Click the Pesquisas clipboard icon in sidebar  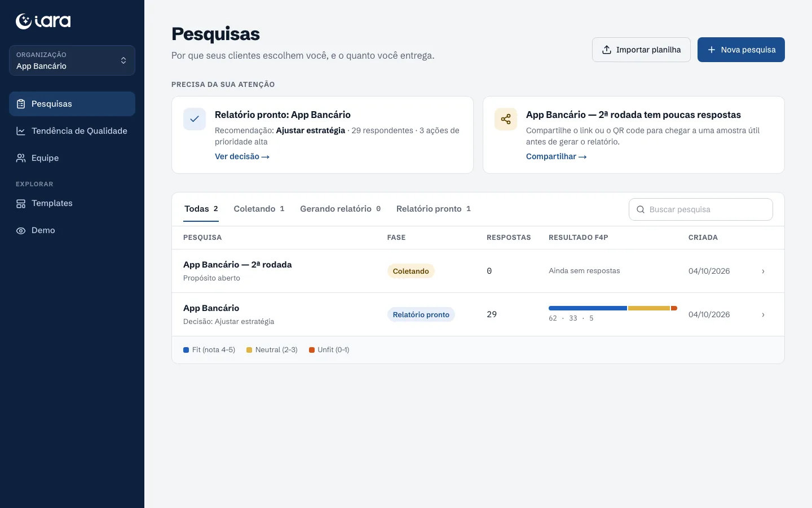[x=21, y=104]
